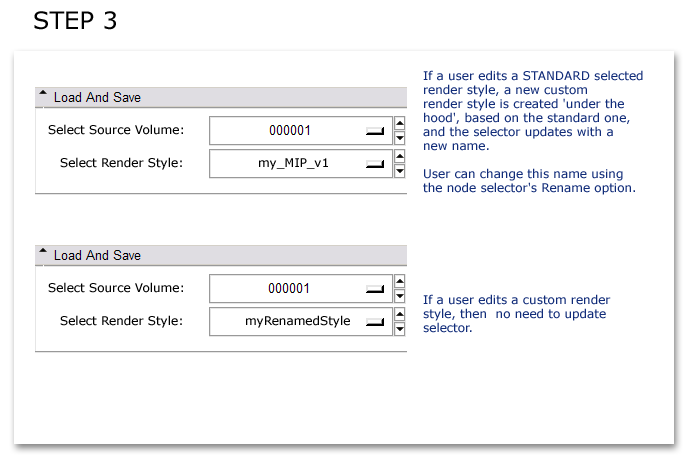Click the down arrow next to myRenamedStyle

tap(400, 329)
